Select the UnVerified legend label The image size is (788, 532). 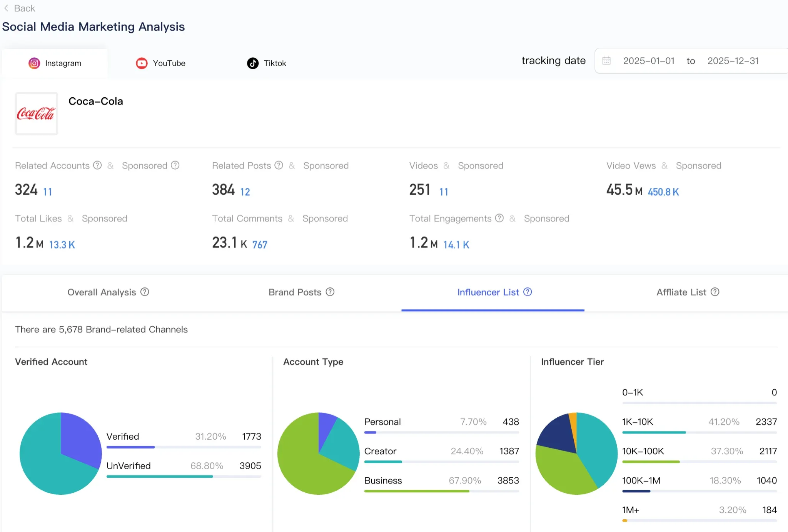pos(129,465)
